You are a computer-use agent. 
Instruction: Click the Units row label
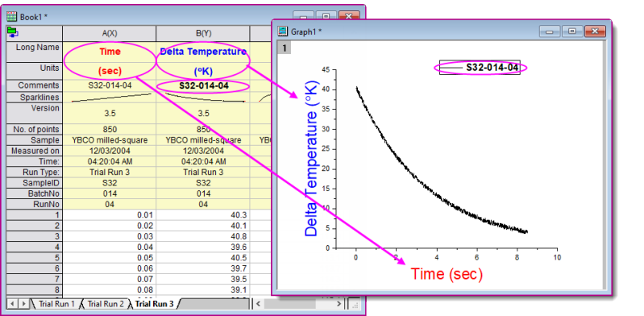tap(35, 71)
